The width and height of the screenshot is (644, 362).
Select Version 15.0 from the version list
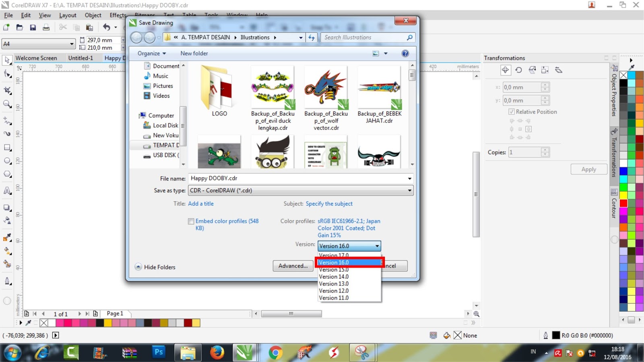coord(333,269)
